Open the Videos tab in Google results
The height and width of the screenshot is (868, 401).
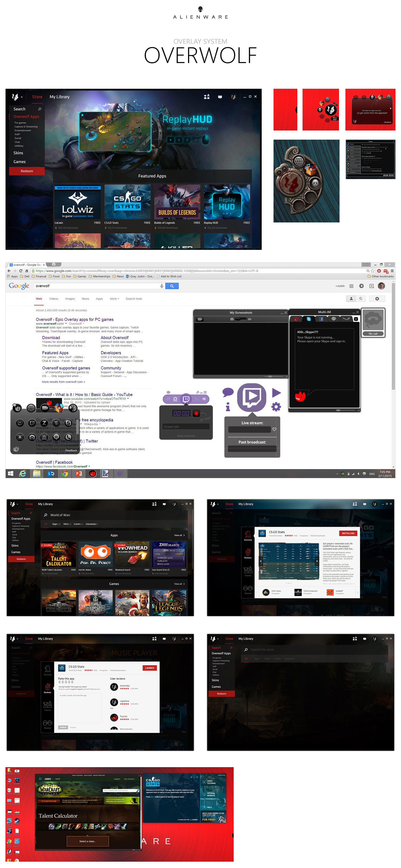click(x=54, y=299)
